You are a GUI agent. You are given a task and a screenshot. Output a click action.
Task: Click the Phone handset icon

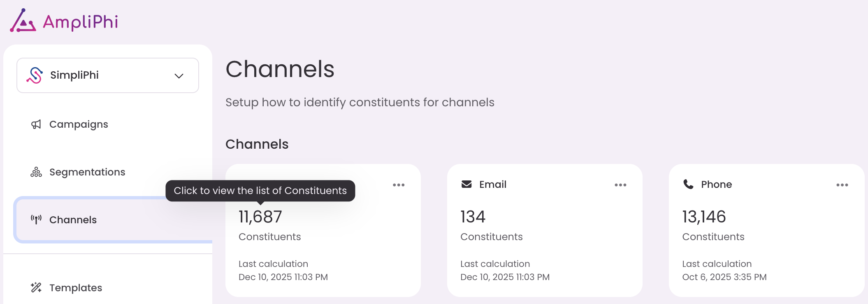tap(688, 184)
